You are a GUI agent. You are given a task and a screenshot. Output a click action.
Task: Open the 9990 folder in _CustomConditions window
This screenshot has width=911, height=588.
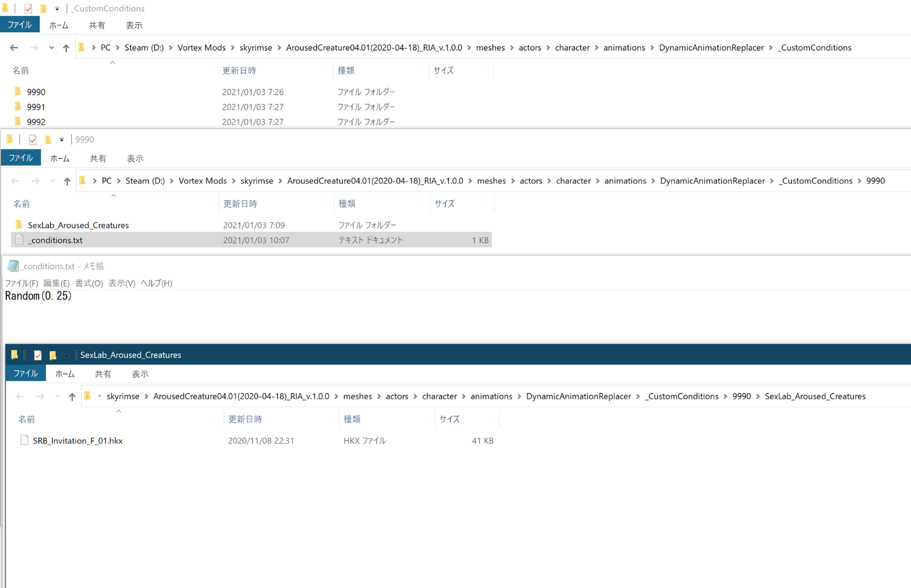tap(36, 92)
